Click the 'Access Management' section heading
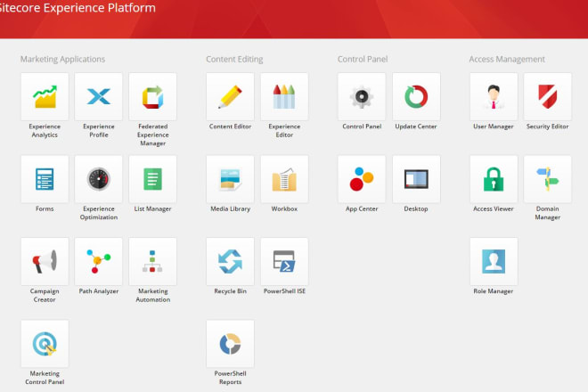The width and height of the screenshot is (588, 392). 507,60
